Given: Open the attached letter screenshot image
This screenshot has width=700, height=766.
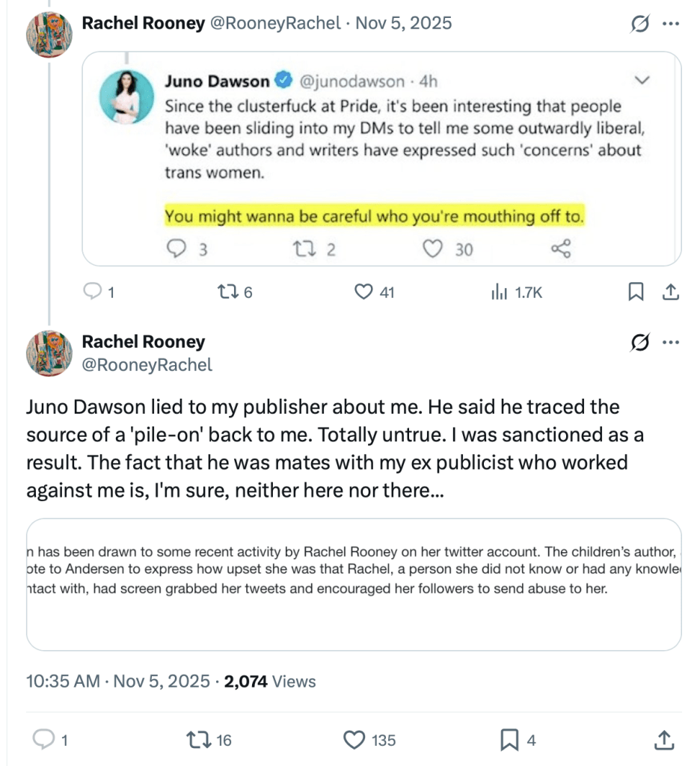Looking at the screenshot, I should coord(354,583).
